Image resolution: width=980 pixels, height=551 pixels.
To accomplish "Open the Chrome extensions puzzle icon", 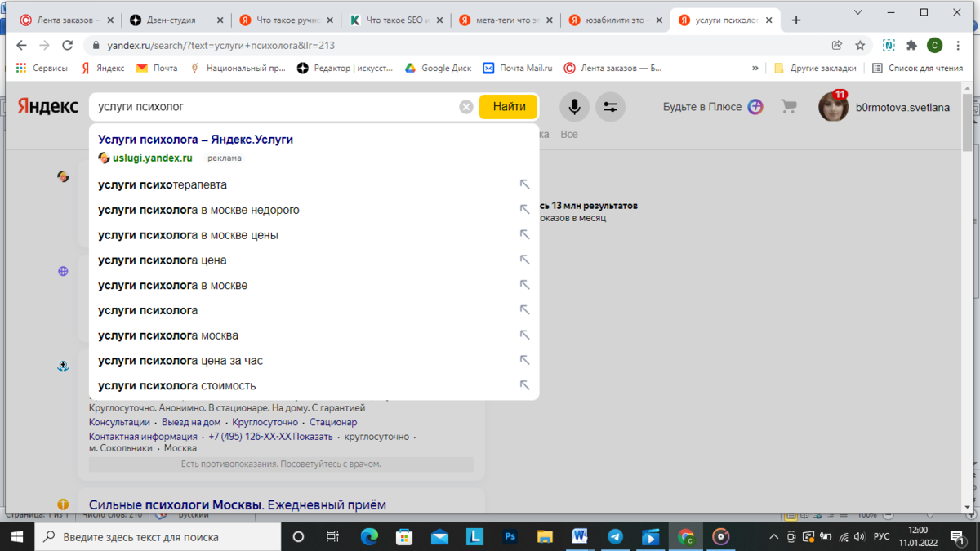I will pyautogui.click(x=912, y=46).
